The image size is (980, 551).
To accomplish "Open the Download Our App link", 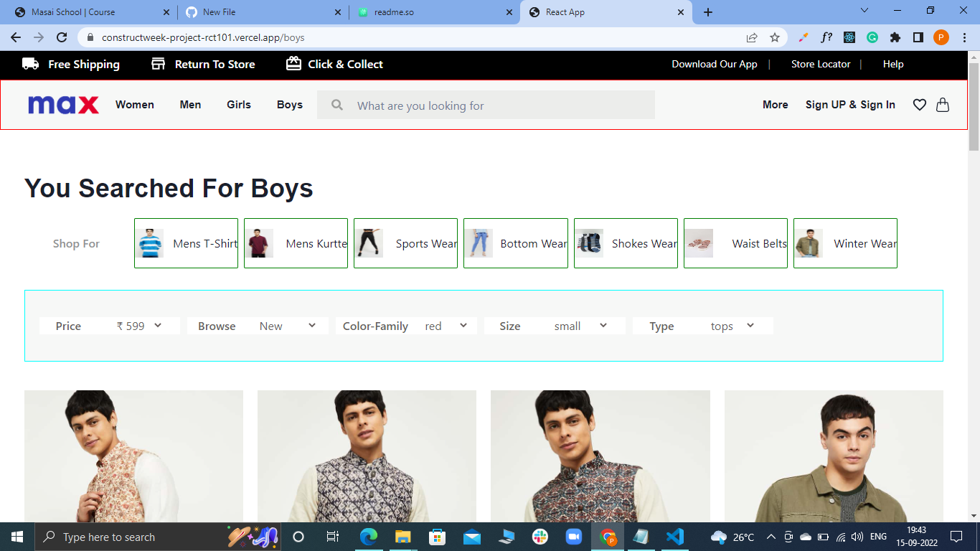I will tap(715, 64).
